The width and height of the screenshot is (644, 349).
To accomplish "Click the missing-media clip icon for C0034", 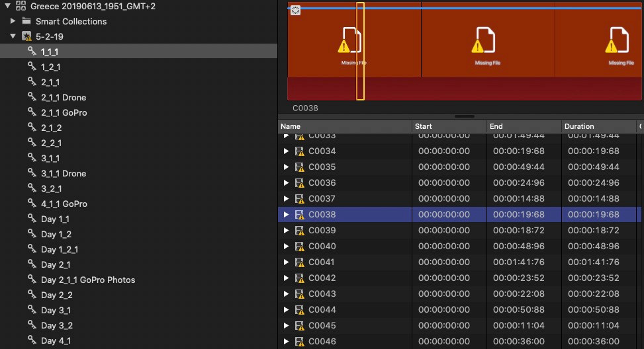I will click(x=300, y=151).
